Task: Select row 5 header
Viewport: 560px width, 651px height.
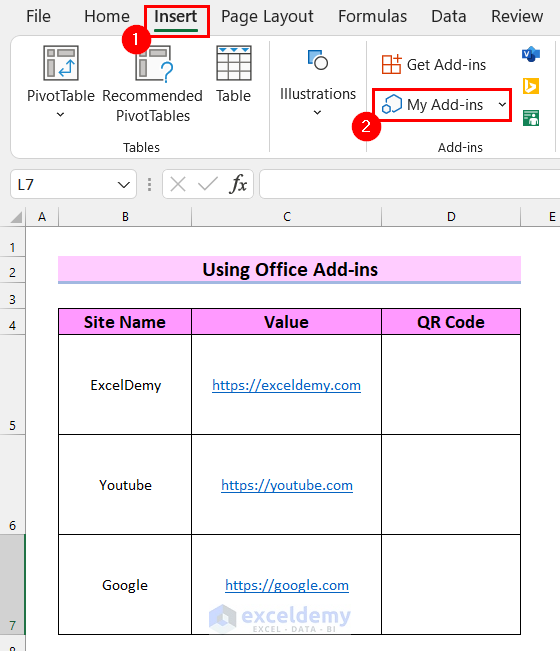Action: click(12, 384)
